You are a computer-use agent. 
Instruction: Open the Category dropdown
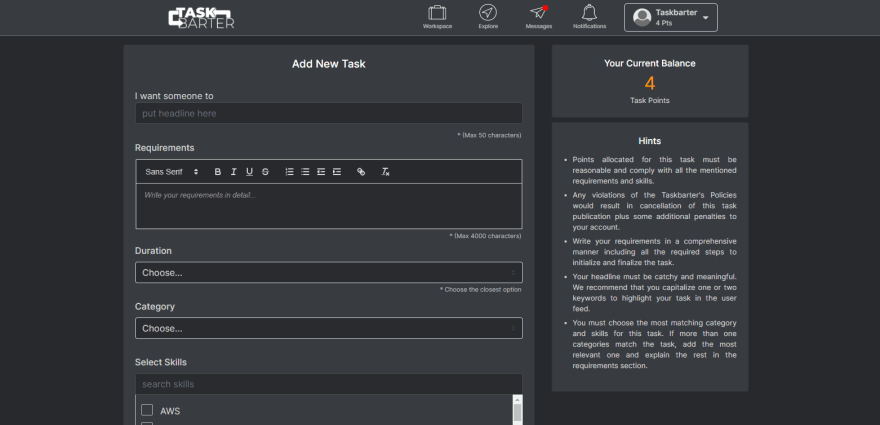[x=329, y=328]
